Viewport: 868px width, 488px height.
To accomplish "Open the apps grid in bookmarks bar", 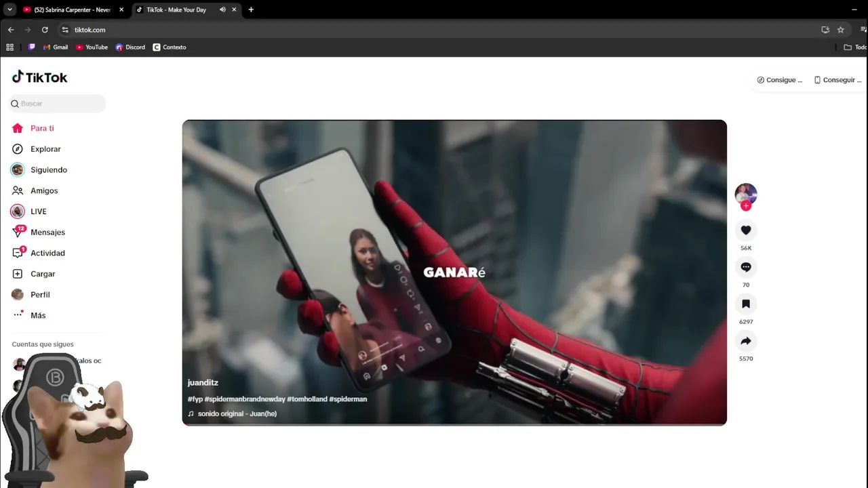I will click(x=9, y=47).
